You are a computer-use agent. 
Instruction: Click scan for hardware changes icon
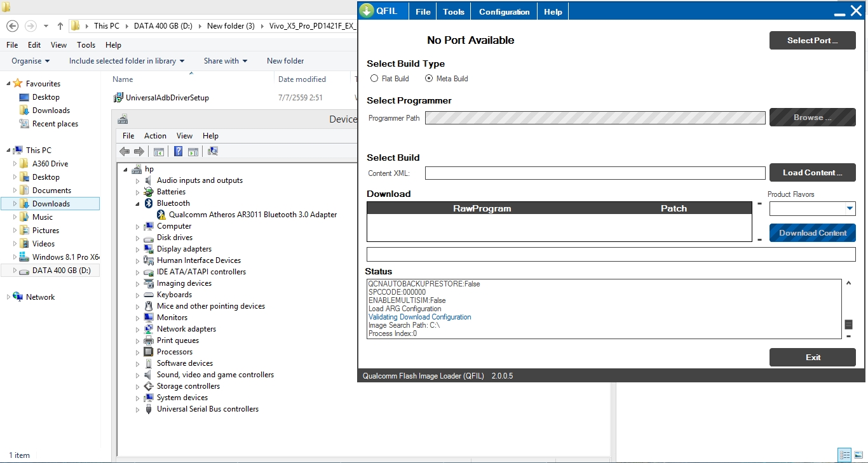click(x=213, y=151)
